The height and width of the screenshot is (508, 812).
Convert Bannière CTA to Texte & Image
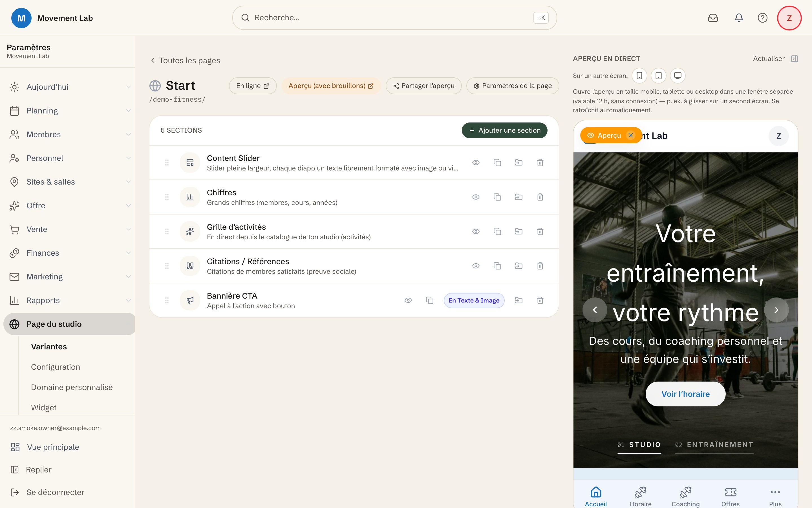(474, 300)
